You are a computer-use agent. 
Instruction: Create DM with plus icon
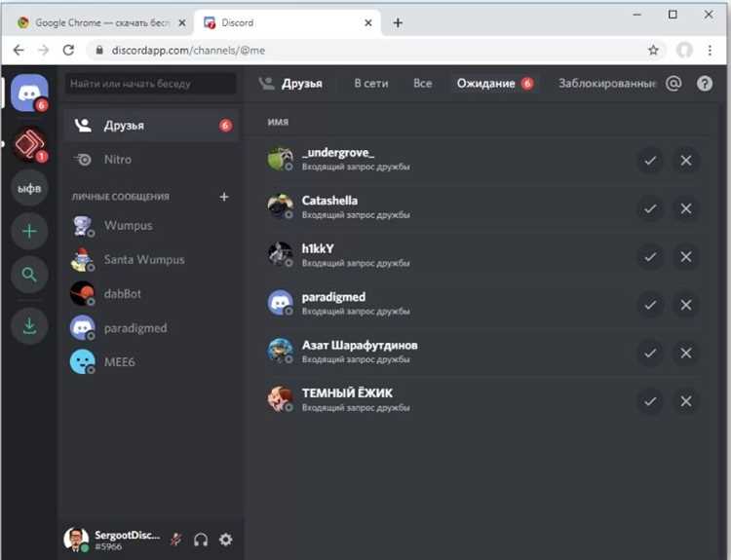click(224, 197)
